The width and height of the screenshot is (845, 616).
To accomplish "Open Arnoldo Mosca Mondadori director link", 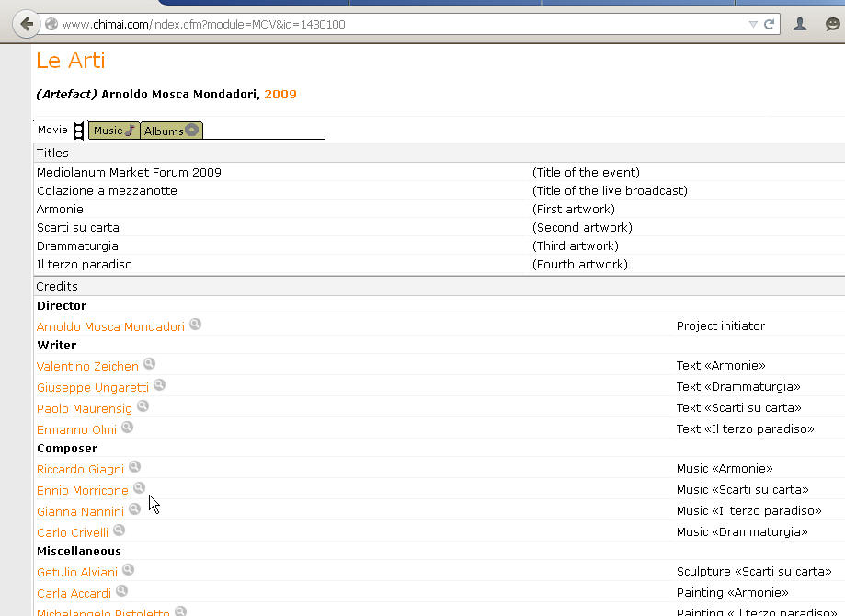I will tap(110, 326).
